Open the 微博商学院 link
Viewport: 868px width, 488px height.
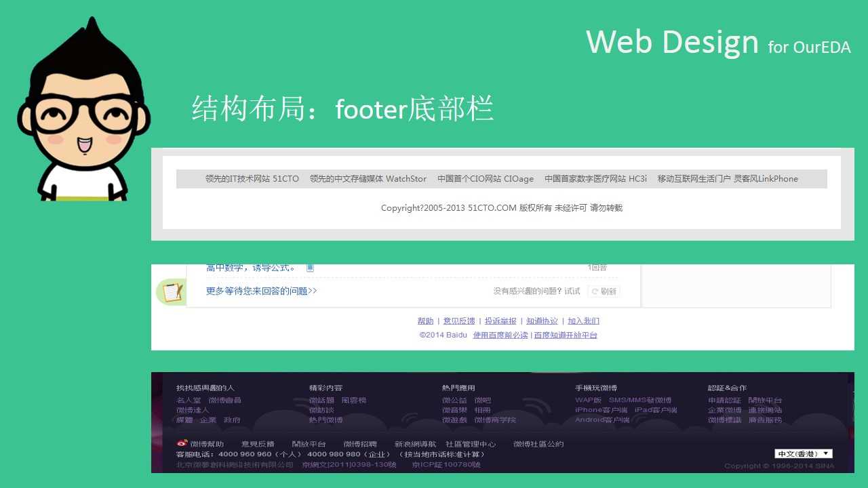[495, 420]
